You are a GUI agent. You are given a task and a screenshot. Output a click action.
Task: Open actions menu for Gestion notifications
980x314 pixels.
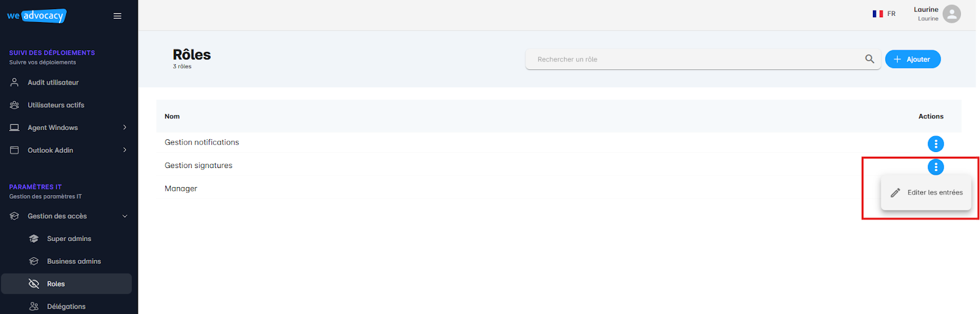(x=935, y=144)
